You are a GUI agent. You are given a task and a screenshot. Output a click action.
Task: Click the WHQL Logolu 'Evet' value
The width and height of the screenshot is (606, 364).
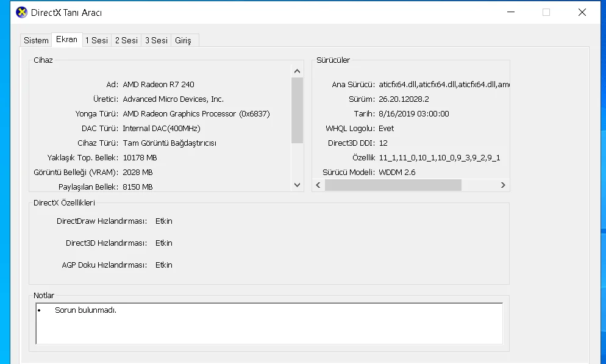[386, 128]
